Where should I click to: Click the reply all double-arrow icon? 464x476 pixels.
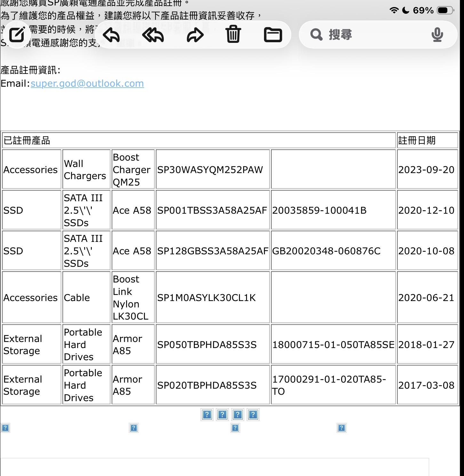click(x=153, y=35)
